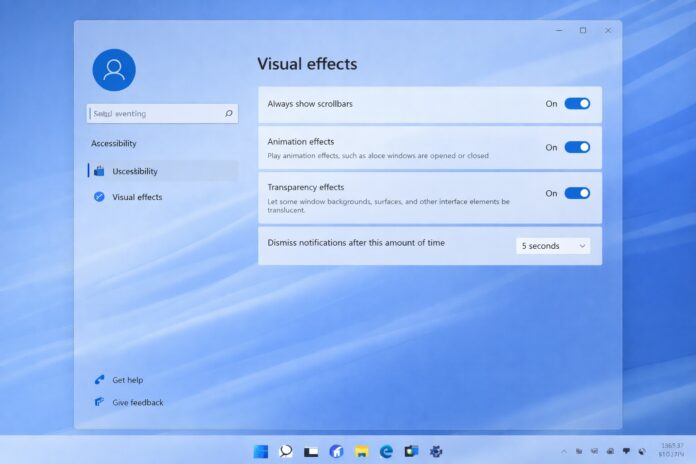Click the Transparency effects label

point(305,187)
